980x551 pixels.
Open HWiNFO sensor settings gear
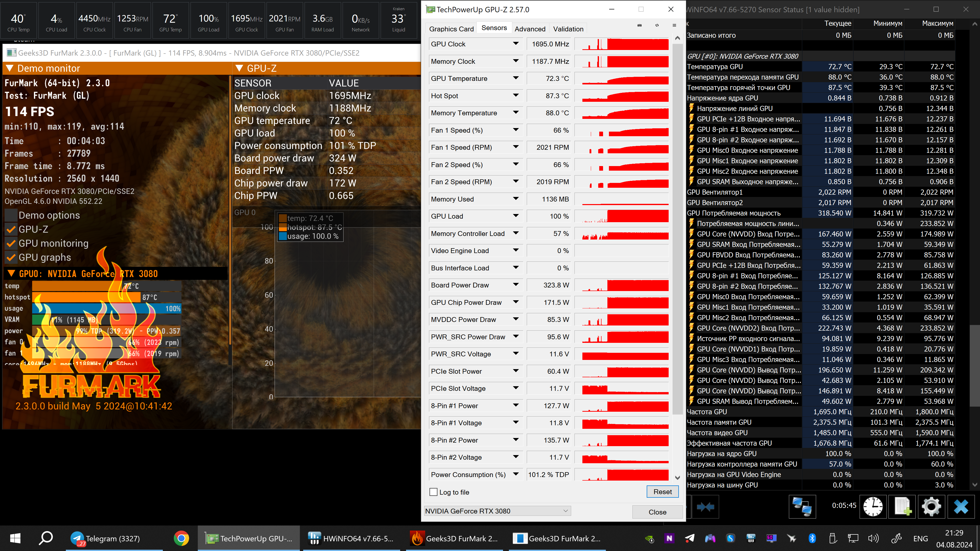click(x=931, y=507)
